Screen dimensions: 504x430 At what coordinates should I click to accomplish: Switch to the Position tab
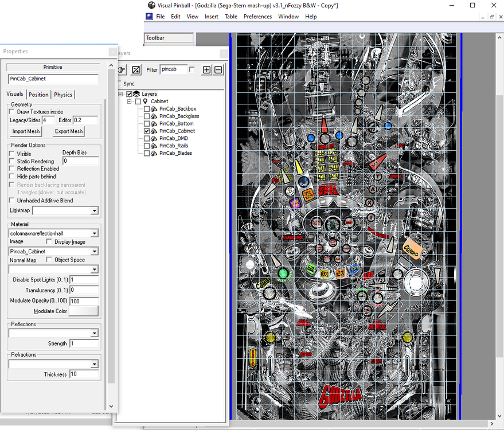click(x=38, y=95)
